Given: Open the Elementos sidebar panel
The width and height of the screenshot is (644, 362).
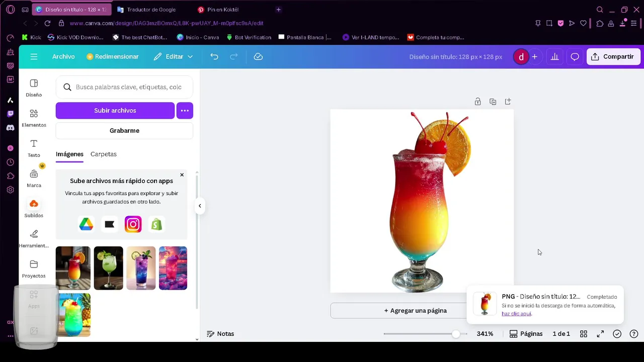Looking at the screenshot, I should tap(34, 118).
